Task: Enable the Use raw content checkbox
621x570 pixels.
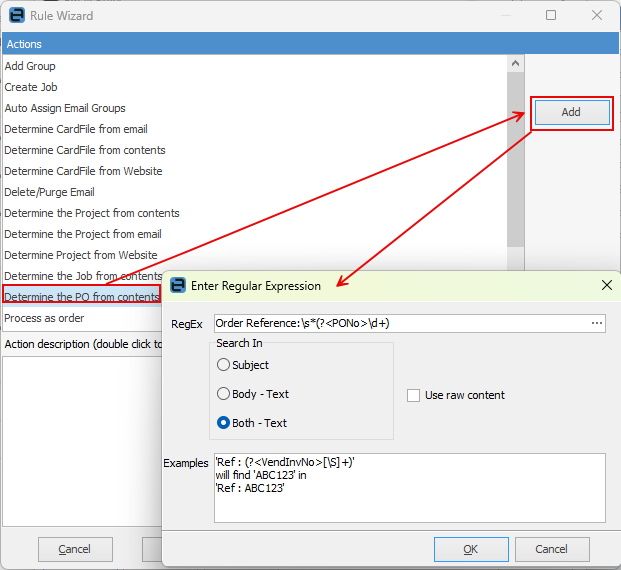Action: pos(413,395)
